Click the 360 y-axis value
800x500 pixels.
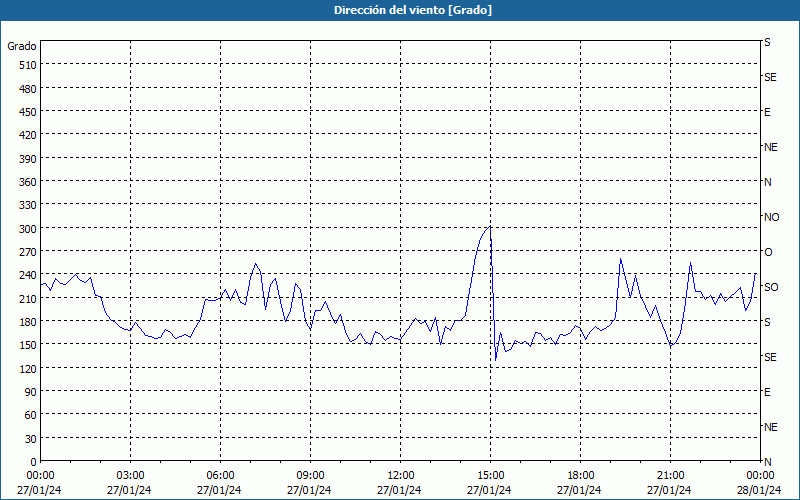(28, 182)
